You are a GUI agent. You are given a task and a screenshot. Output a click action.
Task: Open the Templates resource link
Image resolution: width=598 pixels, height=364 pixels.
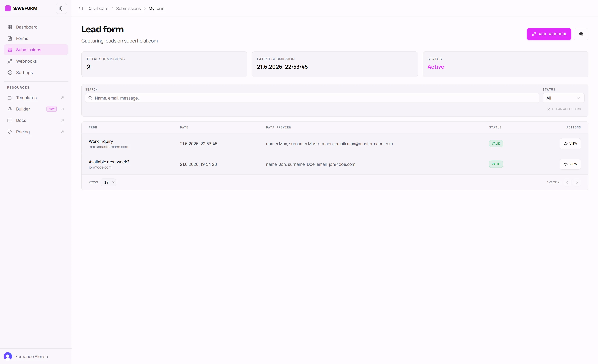click(36, 98)
